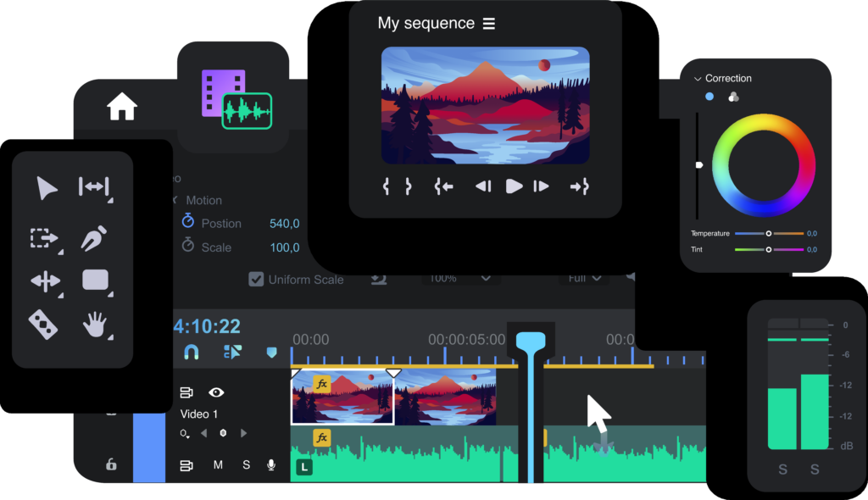Select the Ripple Edit tool
The height and width of the screenshot is (500, 868).
tap(93, 187)
